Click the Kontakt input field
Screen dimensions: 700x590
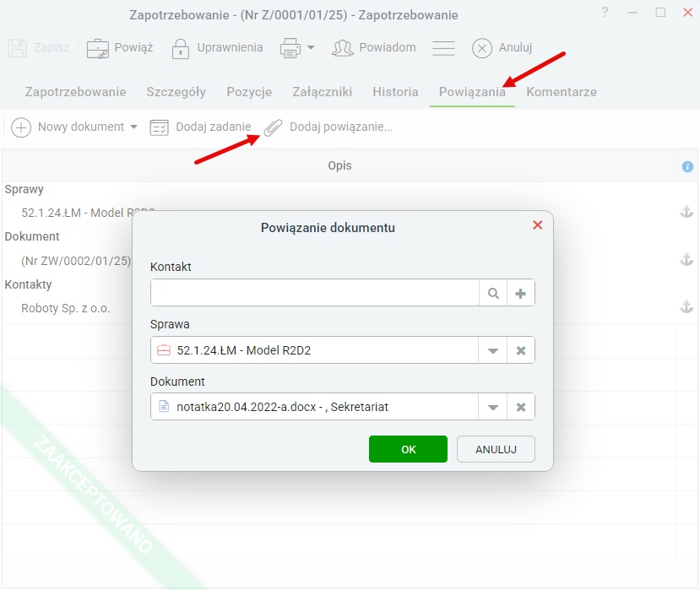point(315,293)
